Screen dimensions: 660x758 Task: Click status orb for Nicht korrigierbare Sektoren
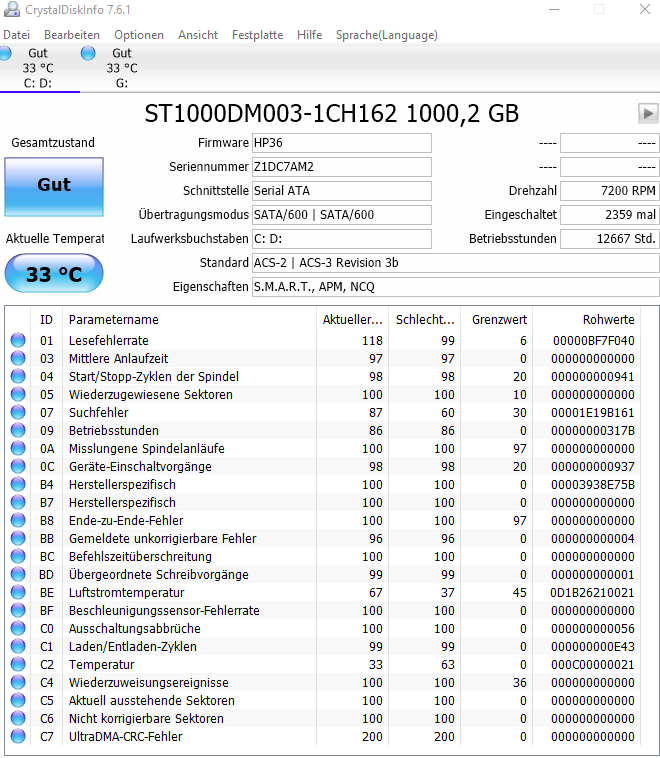[18, 718]
